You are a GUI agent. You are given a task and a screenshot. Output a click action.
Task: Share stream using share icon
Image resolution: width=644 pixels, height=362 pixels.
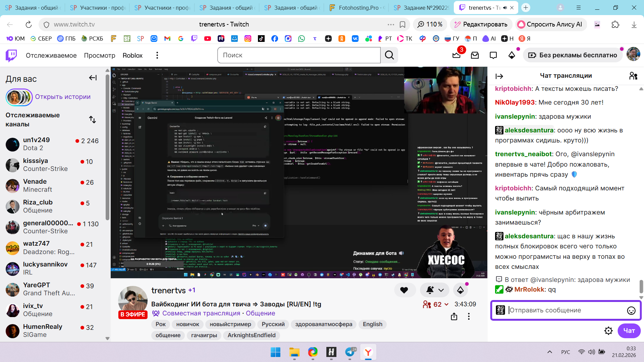click(x=454, y=316)
